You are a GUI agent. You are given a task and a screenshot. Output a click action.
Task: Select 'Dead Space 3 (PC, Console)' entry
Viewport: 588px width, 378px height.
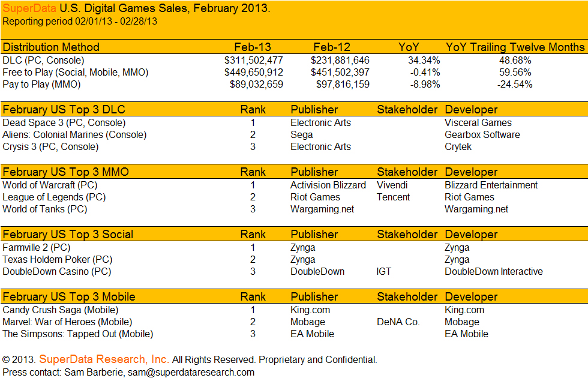pos(64,122)
